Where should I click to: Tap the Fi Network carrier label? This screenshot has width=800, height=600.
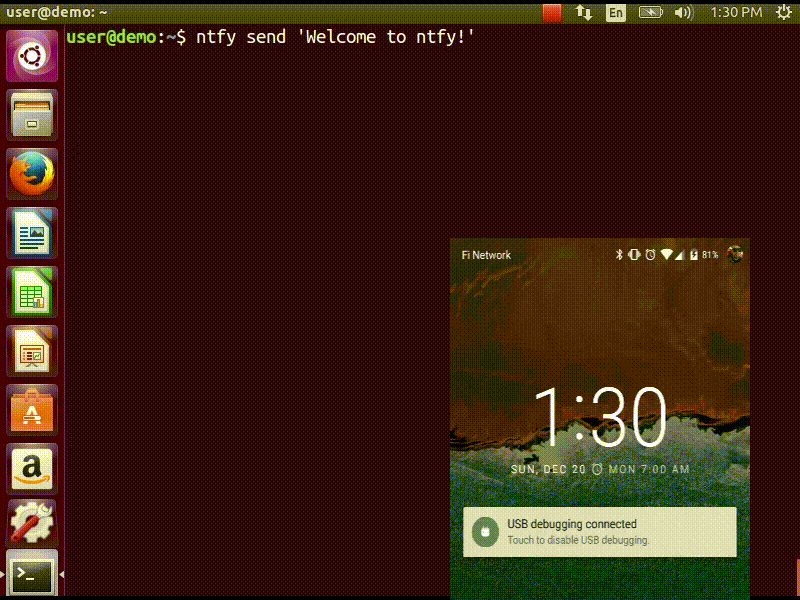click(486, 255)
